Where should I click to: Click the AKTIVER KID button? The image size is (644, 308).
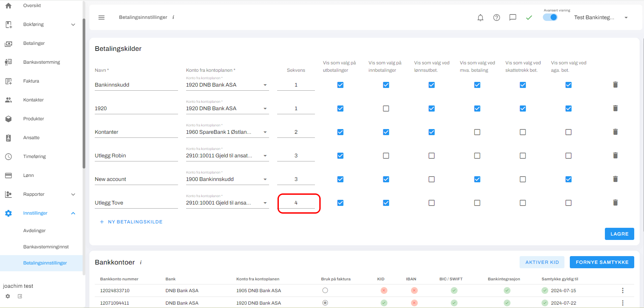click(542, 262)
